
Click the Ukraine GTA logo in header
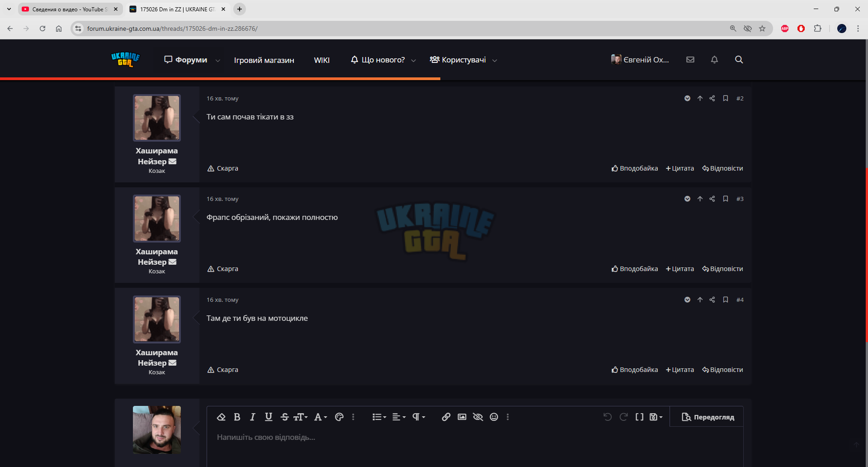pos(125,59)
